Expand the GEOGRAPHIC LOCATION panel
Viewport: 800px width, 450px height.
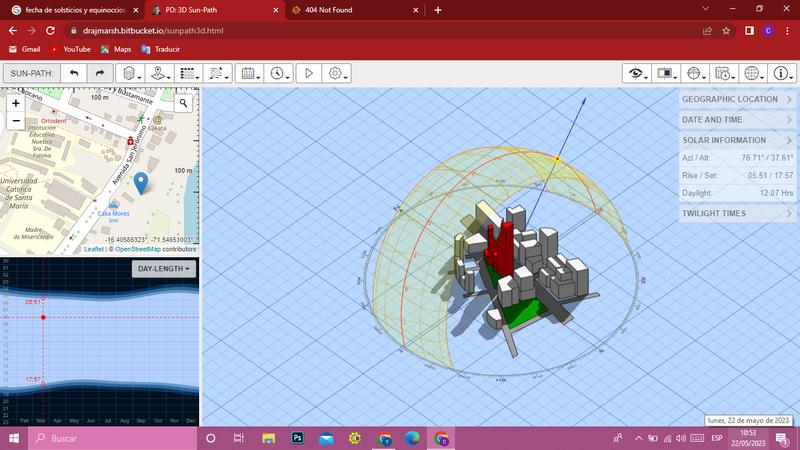tap(737, 99)
